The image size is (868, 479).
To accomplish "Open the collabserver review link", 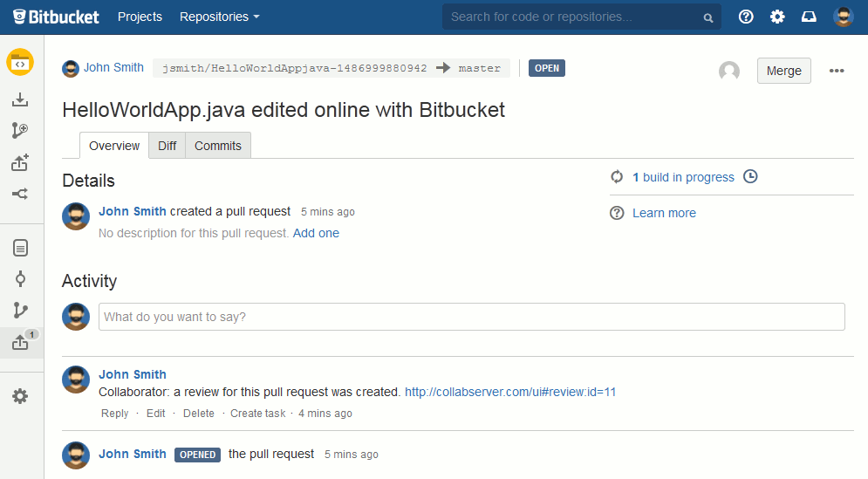I will [510, 392].
